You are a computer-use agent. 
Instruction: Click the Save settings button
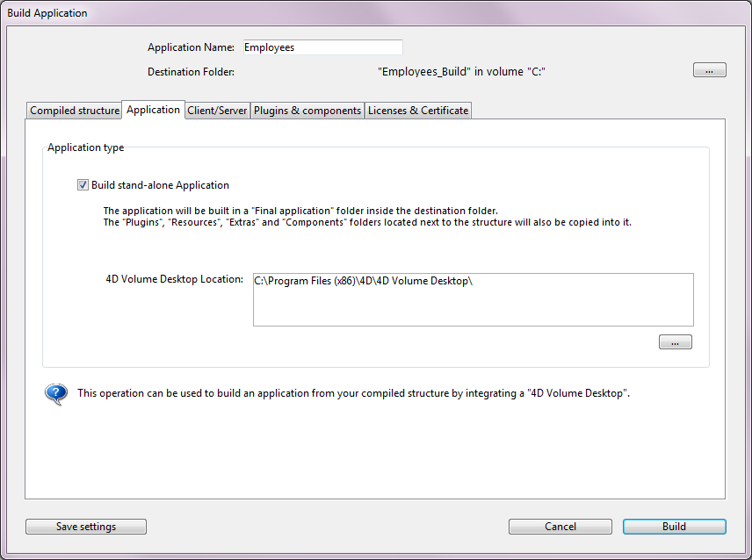pos(86,527)
